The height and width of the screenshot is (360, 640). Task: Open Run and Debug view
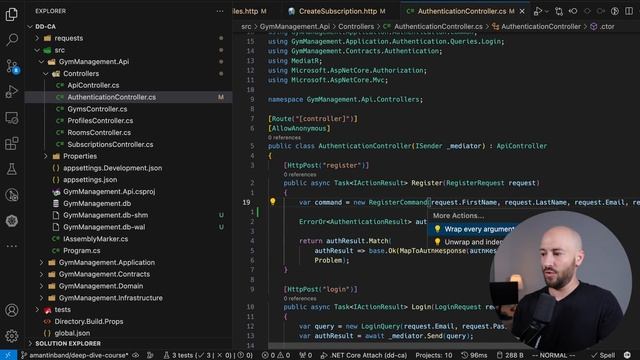(11, 92)
